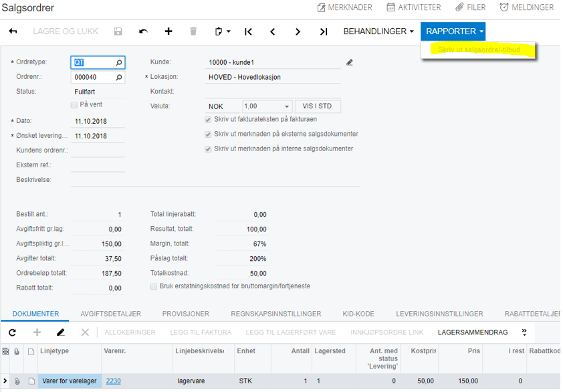
Task: Open LAGERSAMMENDRAG inventory summary
Action: click(x=473, y=332)
